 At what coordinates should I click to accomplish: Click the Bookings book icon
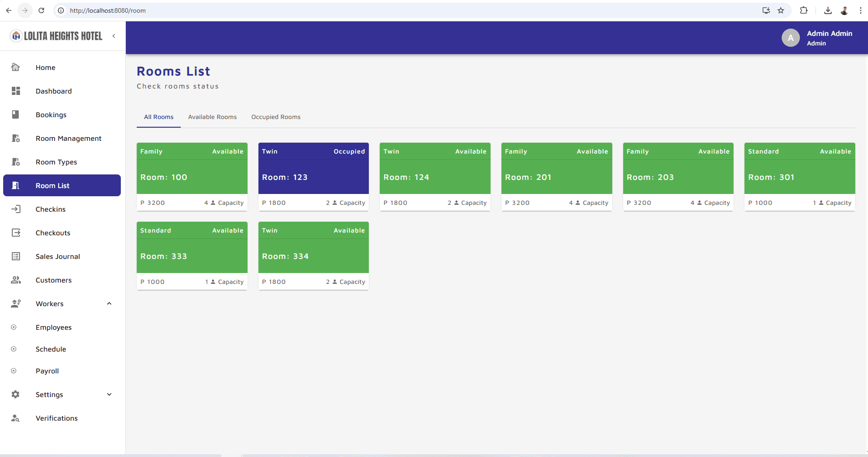[15, 114]
